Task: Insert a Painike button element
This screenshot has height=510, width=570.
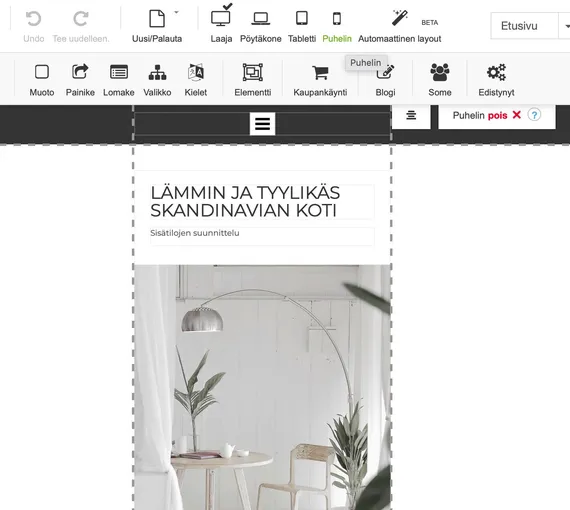Action: tap(80, 72)
